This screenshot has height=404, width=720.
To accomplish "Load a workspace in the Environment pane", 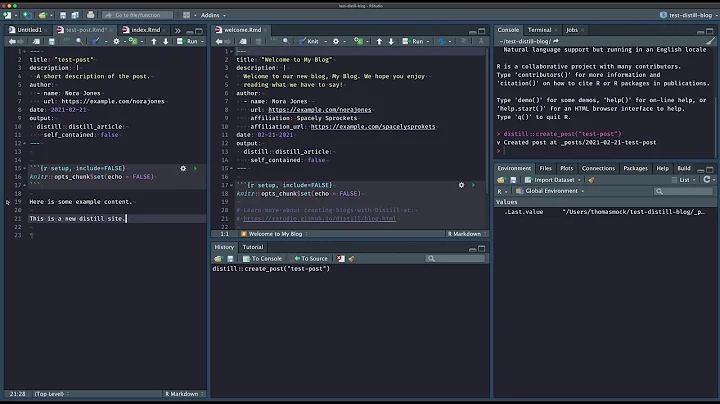I will pos(501,180).
